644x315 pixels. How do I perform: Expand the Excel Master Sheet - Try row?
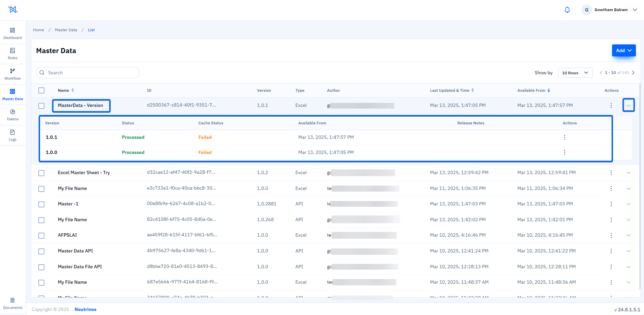[x=629, y=173]
